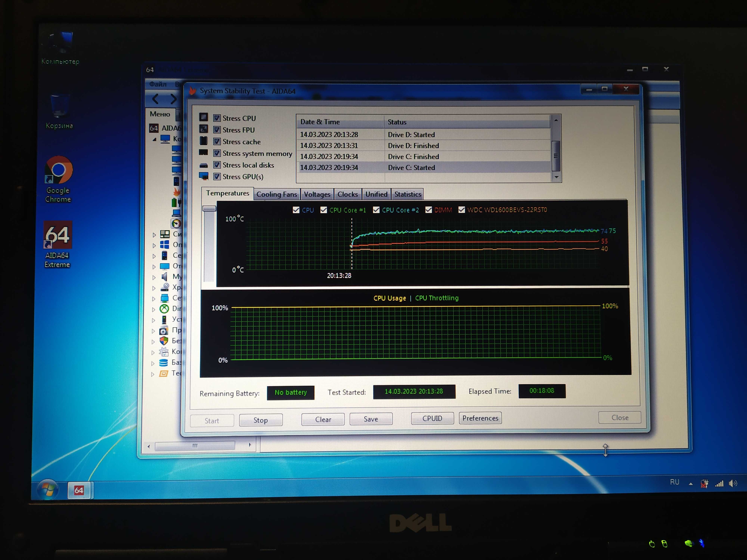Click the flame icon in System Stability Test title bar

pos(193,91)
